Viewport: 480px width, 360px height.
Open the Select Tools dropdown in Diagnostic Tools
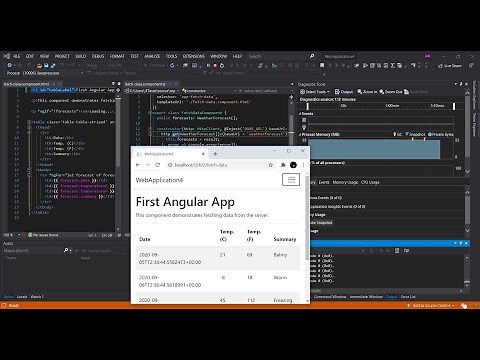pos(314,92)
